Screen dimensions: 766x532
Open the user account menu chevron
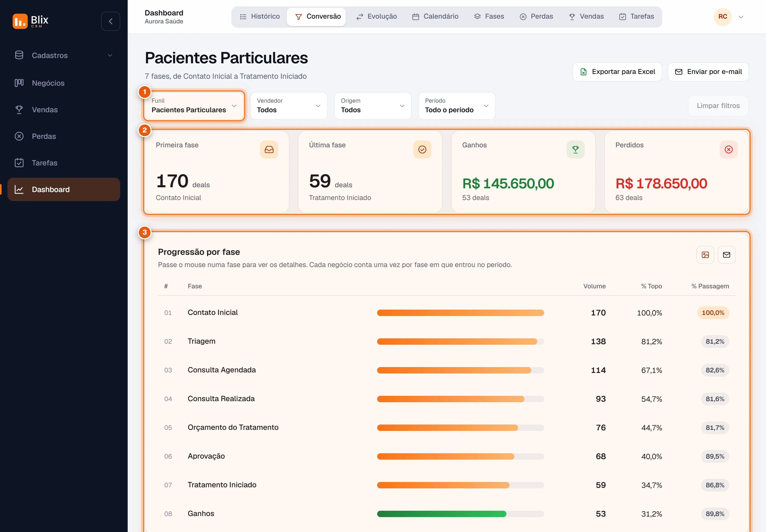pos(741,17)
